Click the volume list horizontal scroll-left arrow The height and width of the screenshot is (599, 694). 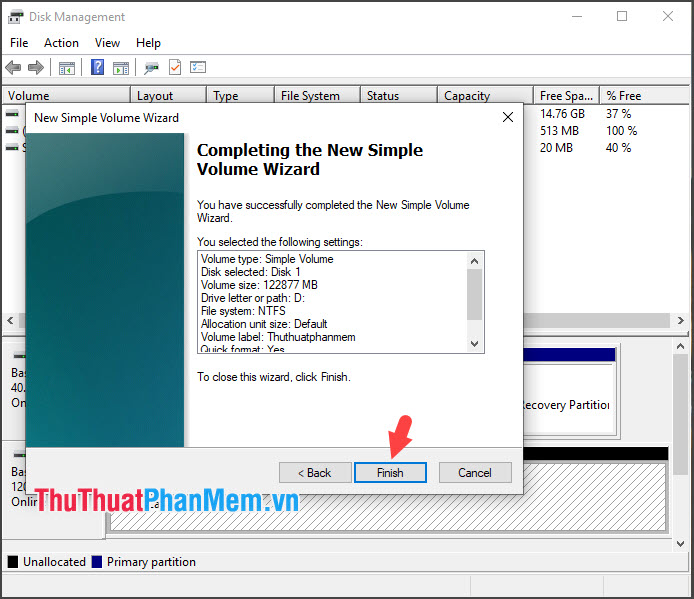(x=10, y=320)
